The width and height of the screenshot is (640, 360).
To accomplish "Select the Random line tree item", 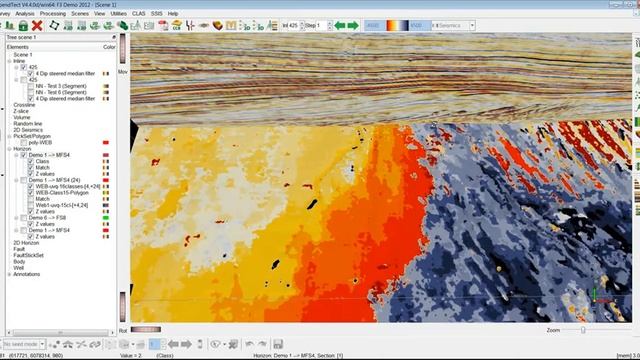I will 27,124.
